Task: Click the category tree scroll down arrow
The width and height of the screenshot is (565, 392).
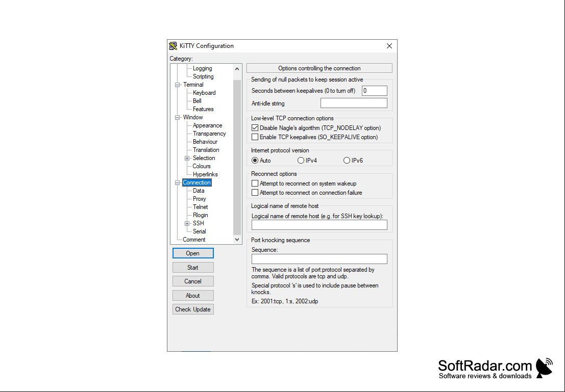Action: [x=237, y=240]
